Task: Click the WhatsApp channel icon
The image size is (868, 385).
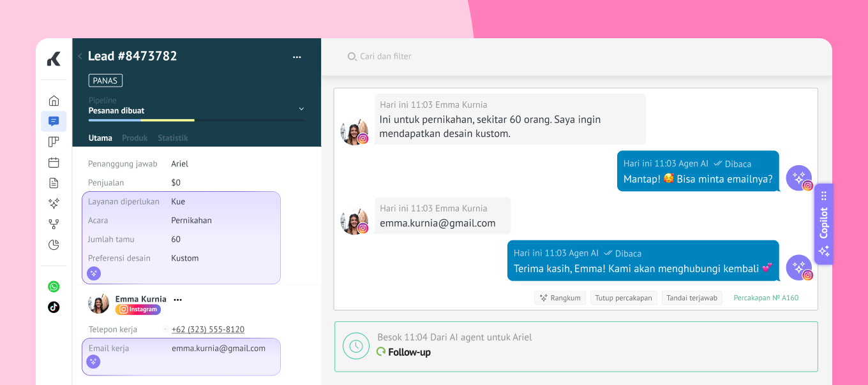Action: (x=54, y=287)
